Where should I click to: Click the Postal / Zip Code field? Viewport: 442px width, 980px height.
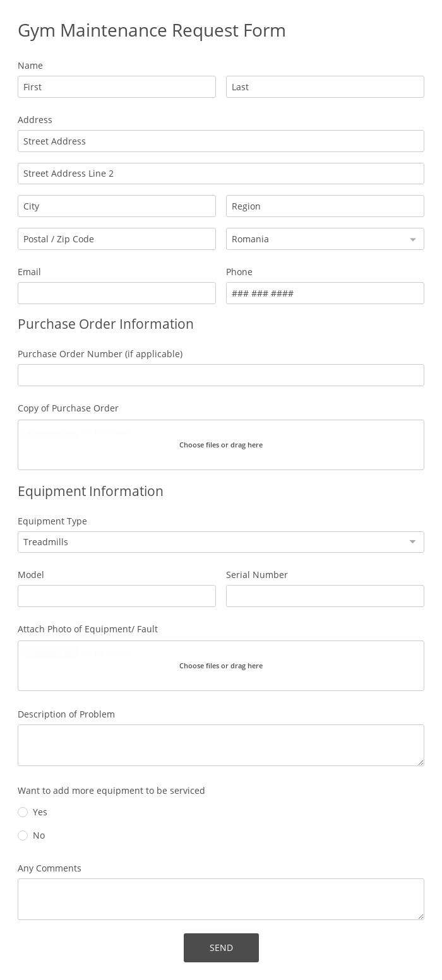[117, 239]
